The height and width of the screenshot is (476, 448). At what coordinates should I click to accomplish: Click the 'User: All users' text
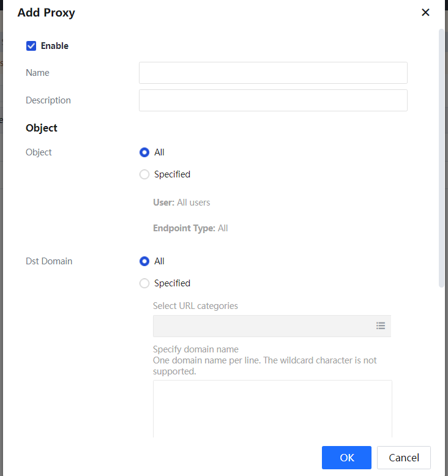pos(181,203)
